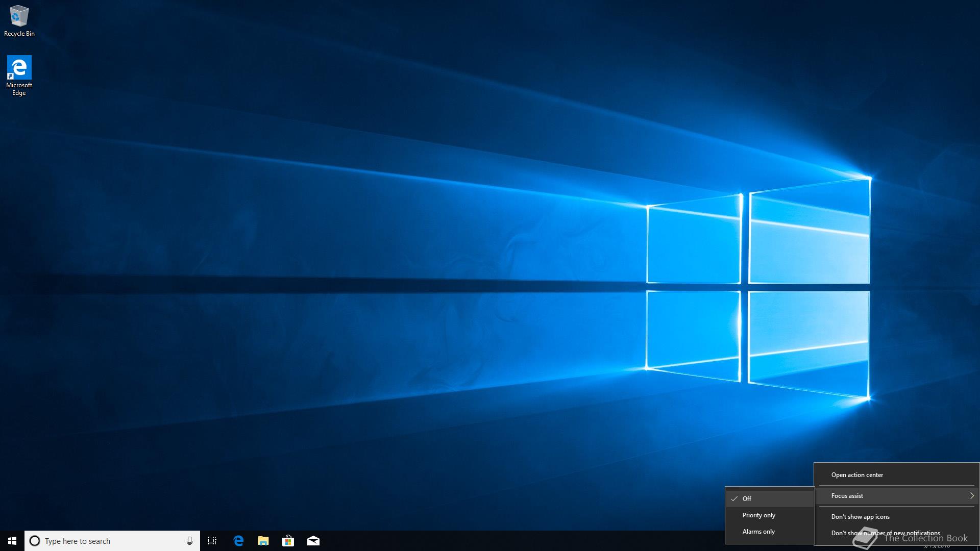Screen dimensions: 980x551
Task: Activate the microphone icon in search box
Action: [x=189, y=541]
